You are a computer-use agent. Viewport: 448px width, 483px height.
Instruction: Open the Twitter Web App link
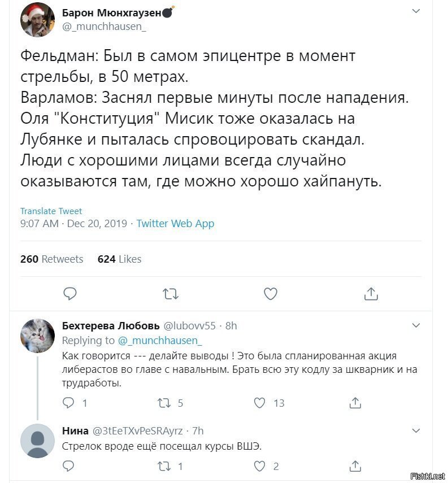coord(175,223)
